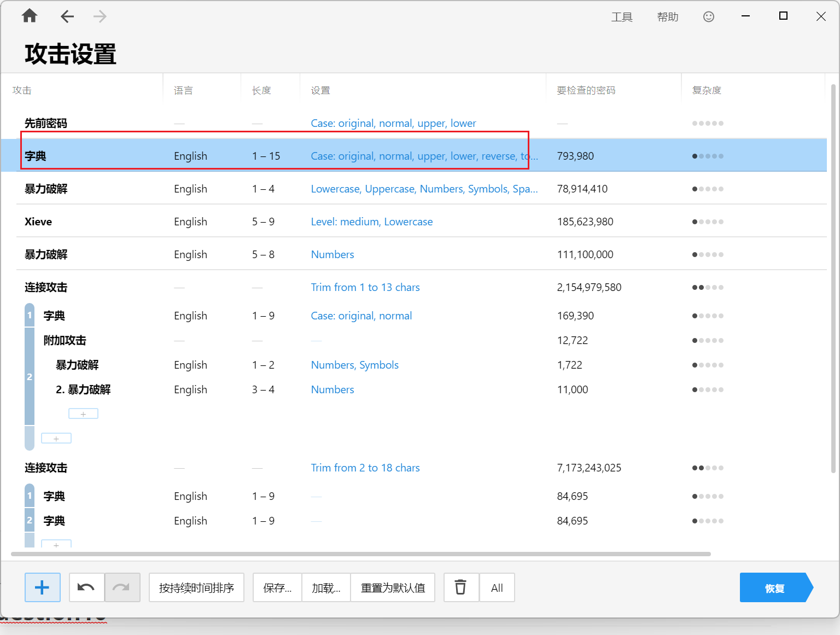Image resolution: width=840 pixels, height=635 pixels.
Task: Add sub-attack under 2. 暴力破解 row
Action: pyautogui.click(x=83, y=414)
